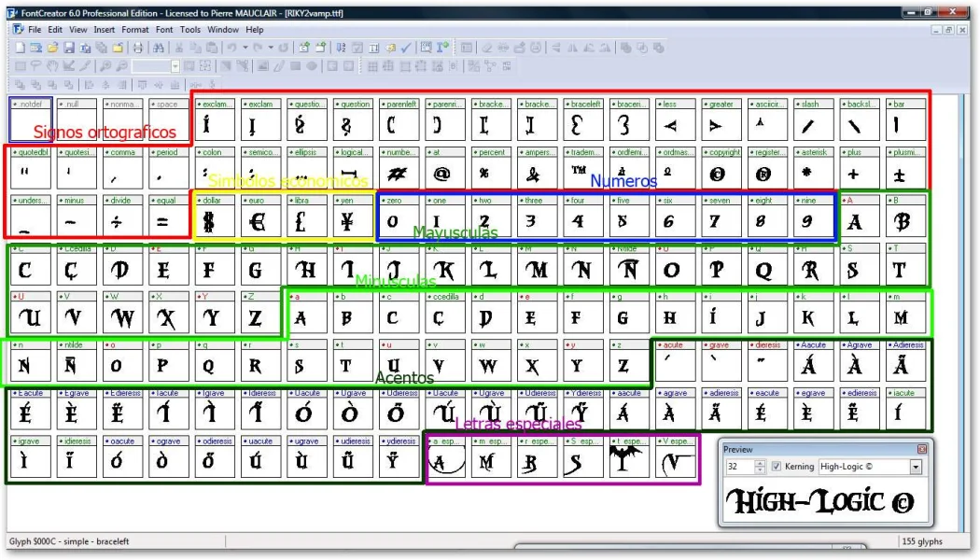The image size is (980, 560).
Task: Toggle the Kerning checkbox in Preview
Action: 777,467
